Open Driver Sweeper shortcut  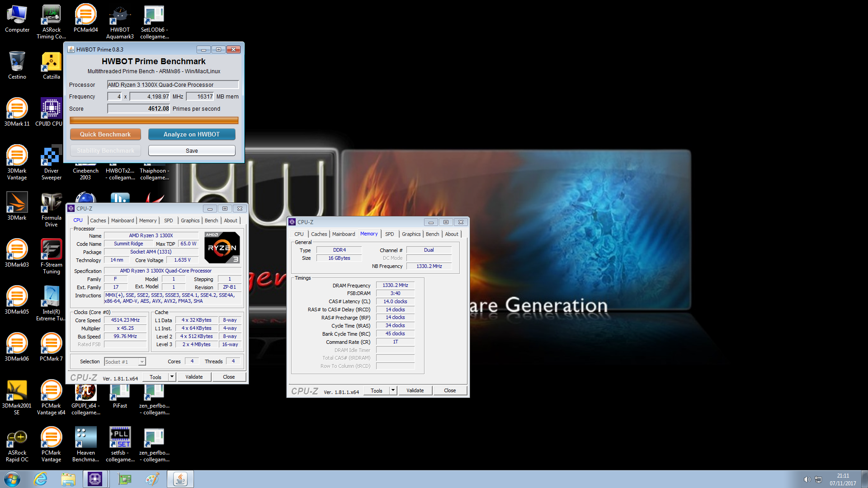pyautogui.click(x=51, y=163)
